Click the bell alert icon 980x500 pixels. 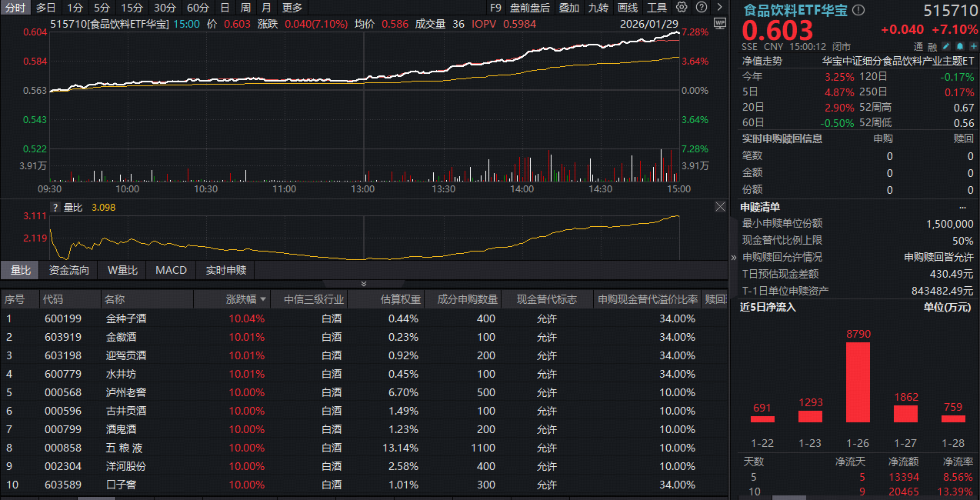pyautogui.click(x=958, y=47)
